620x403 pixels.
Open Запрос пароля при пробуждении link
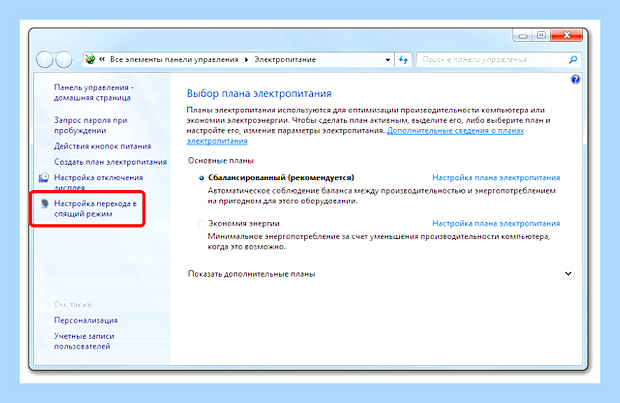point(91,125)
